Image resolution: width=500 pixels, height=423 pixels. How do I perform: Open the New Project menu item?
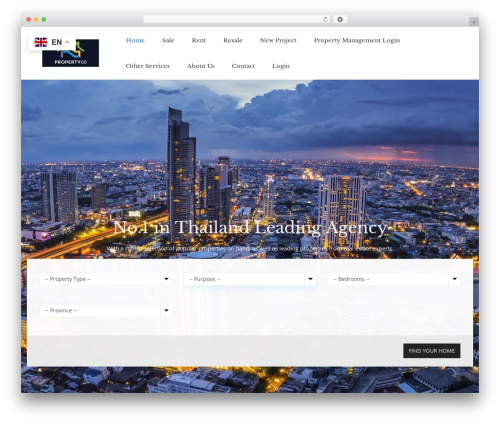(x=278, y=40)
